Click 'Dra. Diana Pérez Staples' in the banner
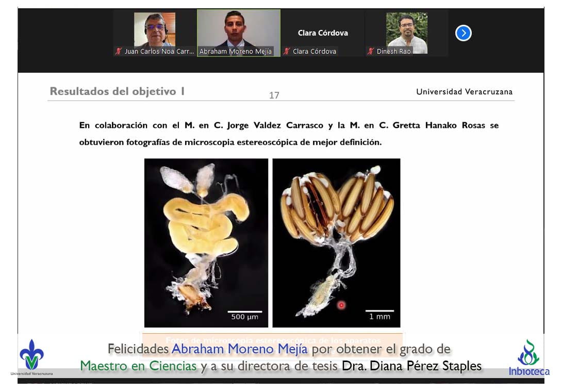The width and height of the screenshot is (562, 392). [x=411, y=366]
